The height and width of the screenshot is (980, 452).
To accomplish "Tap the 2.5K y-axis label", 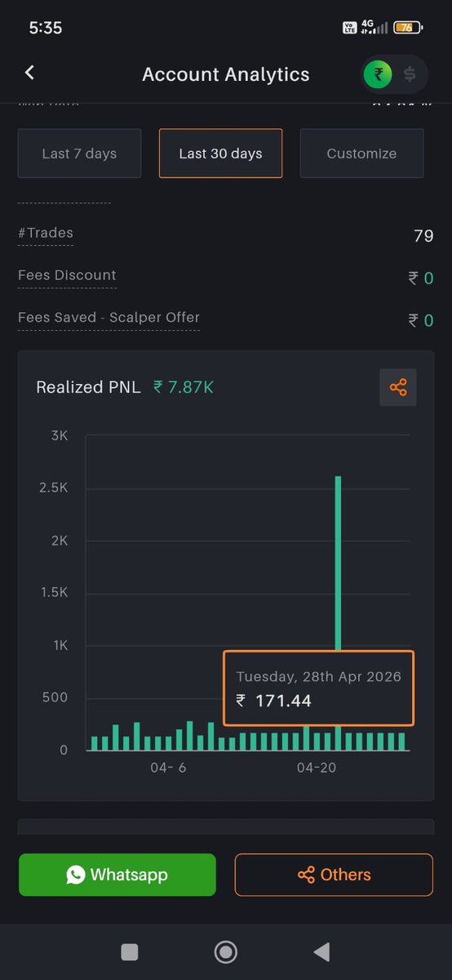I will point(55,488).
